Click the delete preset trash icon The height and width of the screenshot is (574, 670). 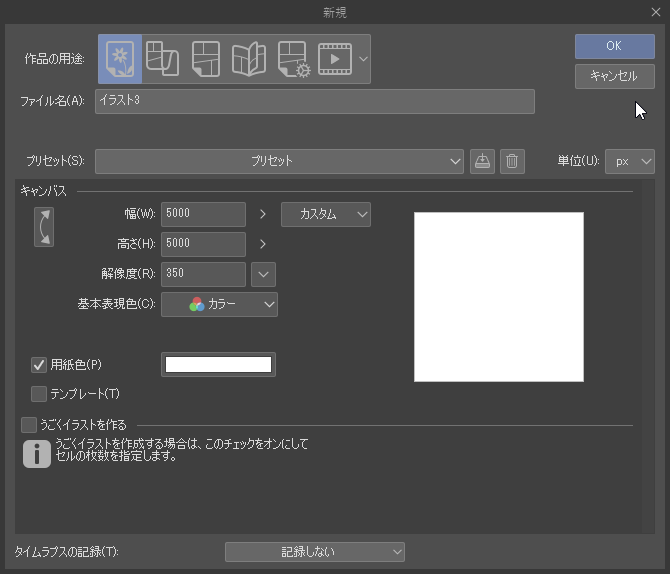point(512,161)
